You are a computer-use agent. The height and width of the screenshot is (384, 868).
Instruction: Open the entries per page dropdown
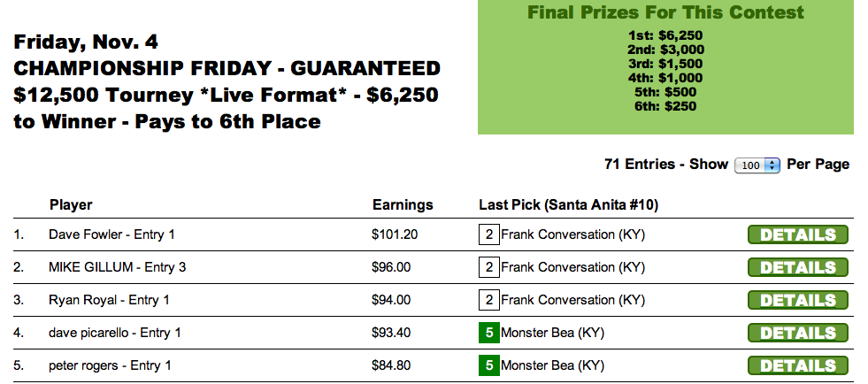click(757, 165)
